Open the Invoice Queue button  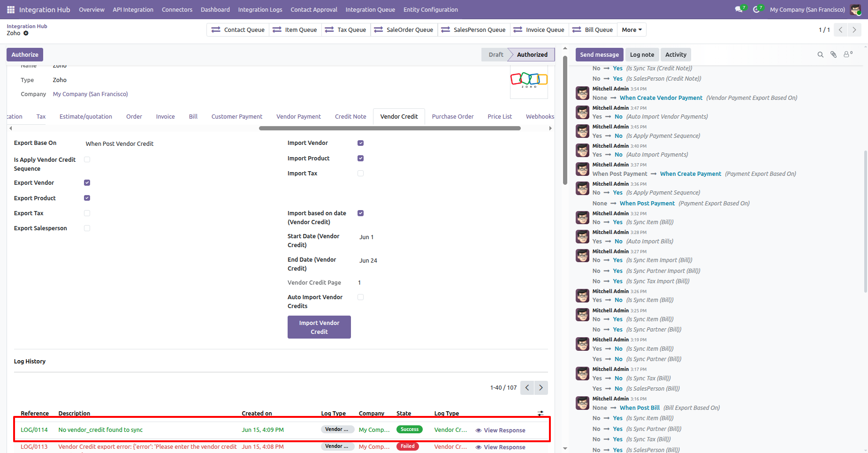click(539, 30)
